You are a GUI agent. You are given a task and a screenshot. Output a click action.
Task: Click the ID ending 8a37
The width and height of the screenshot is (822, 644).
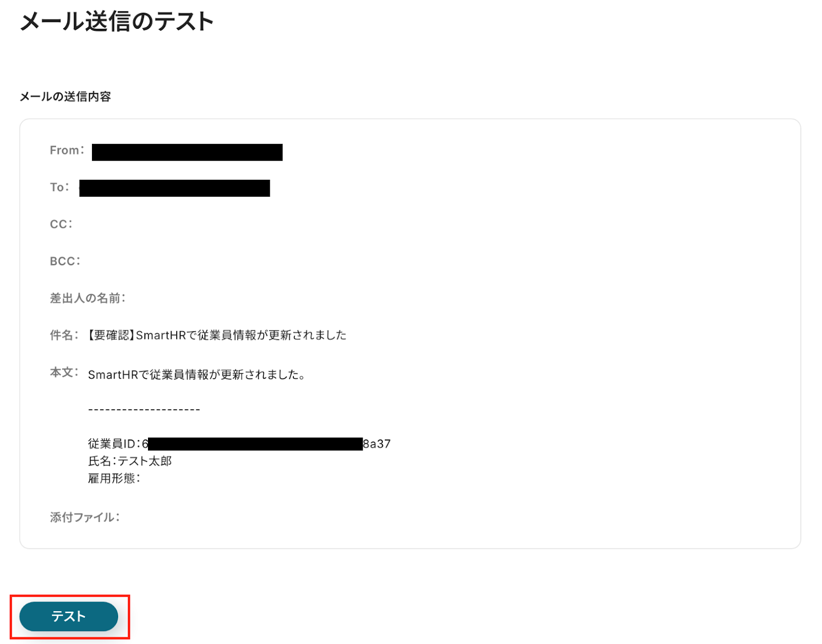coord(377,444)
